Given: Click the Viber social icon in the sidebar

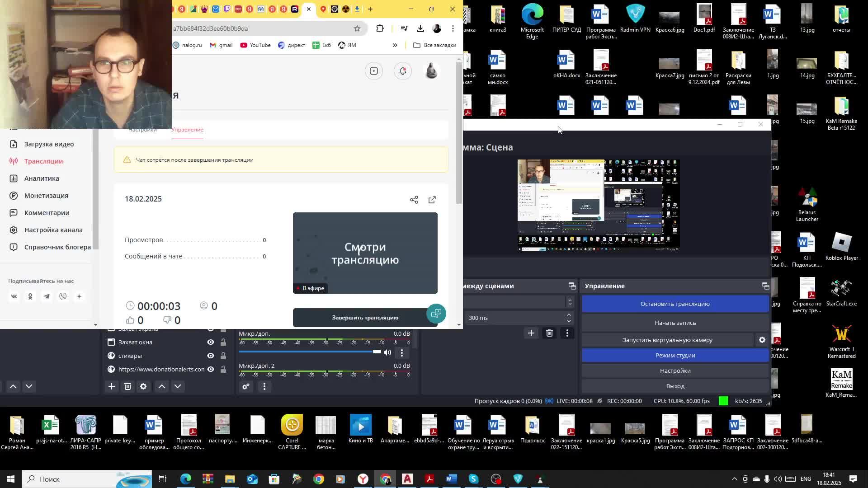Looking at the screenshot, I should click(x=63, y=296).
